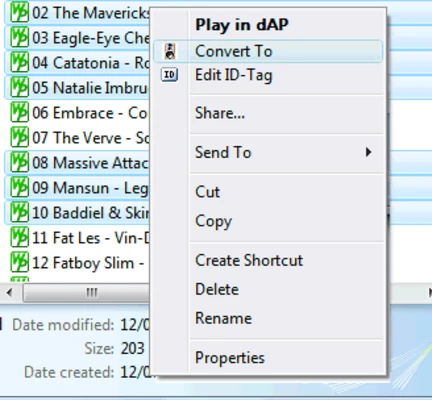The width and height of the screenshot is (432, 400).
Task: Click the Date modified label in details pane
Action: point(63,325)
